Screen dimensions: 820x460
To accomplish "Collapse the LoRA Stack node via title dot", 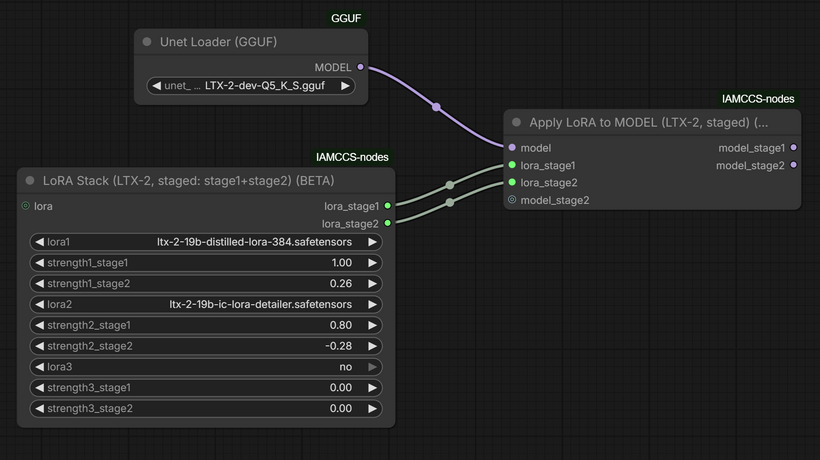I will pos(30,181).
